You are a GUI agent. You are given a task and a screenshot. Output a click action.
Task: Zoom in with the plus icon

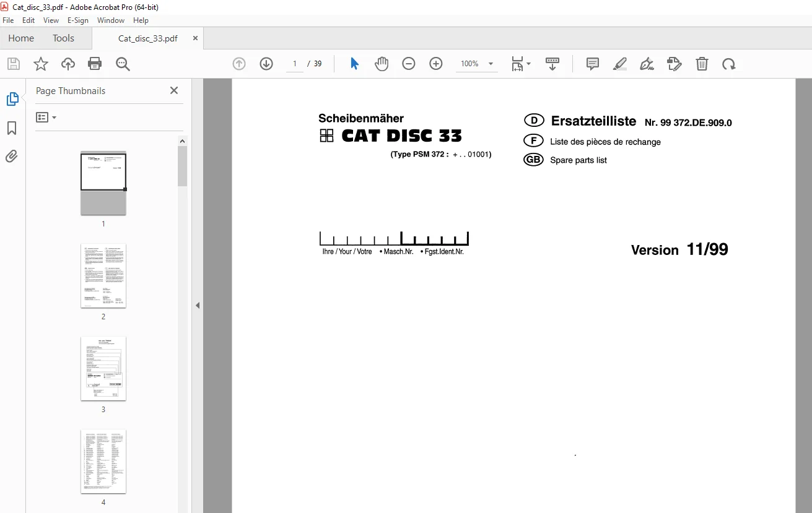[436, 64]
